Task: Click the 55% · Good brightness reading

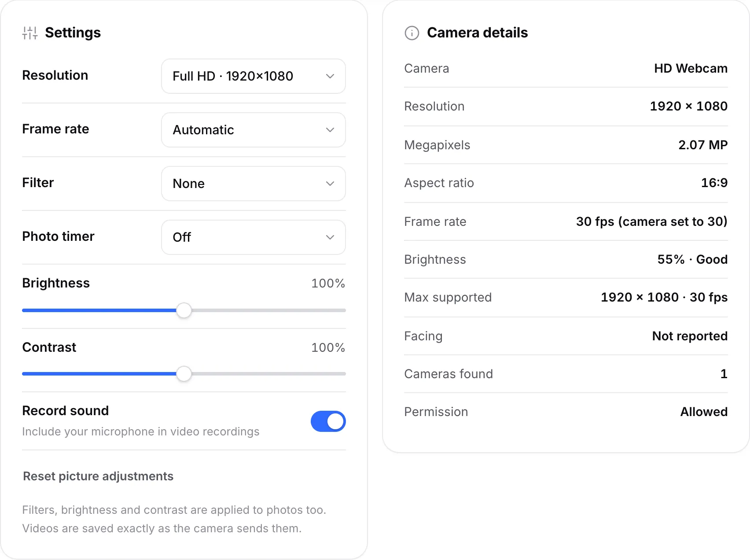Action: 692,259
